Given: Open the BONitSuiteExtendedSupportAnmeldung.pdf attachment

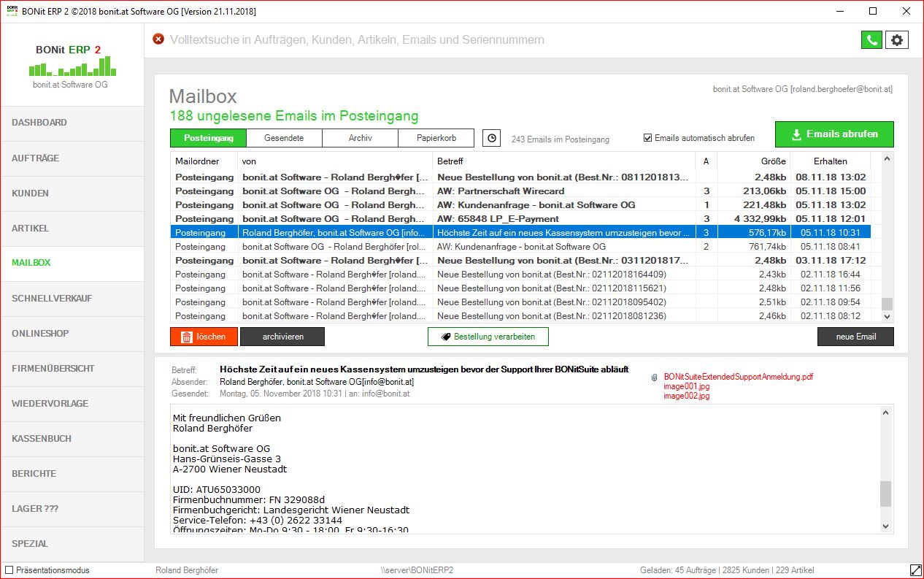Looking at the screenshot, I should point(738,377).
